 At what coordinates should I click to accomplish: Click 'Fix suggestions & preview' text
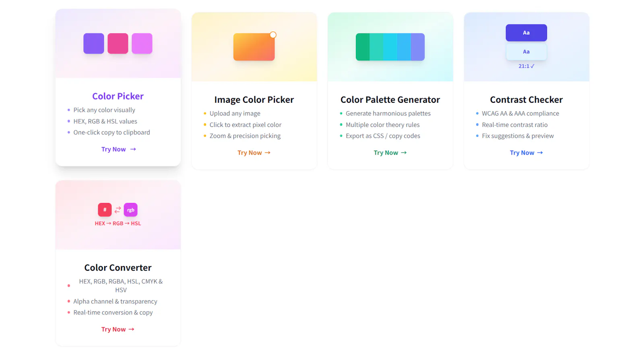click(x=518, y=136)
